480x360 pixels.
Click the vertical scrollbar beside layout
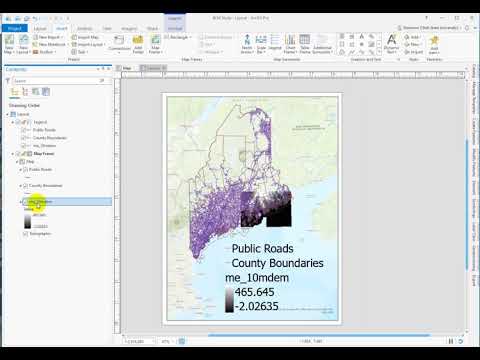[467, 206]
